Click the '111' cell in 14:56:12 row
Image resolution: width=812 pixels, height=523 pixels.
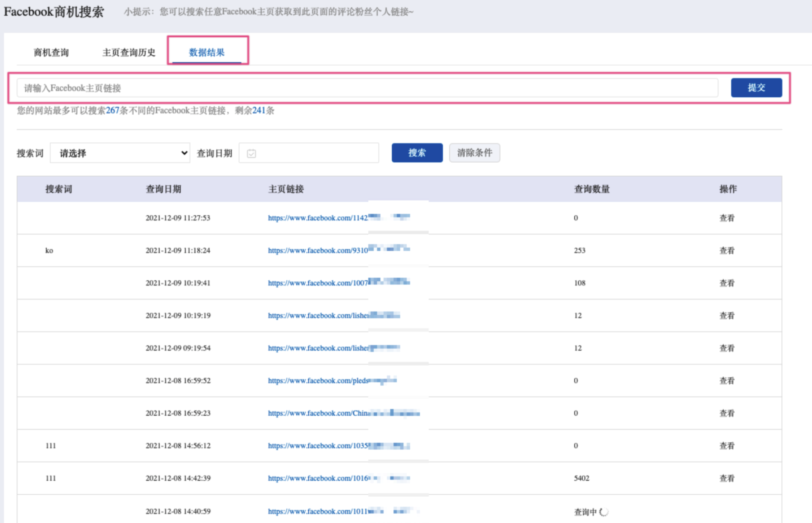51,446
